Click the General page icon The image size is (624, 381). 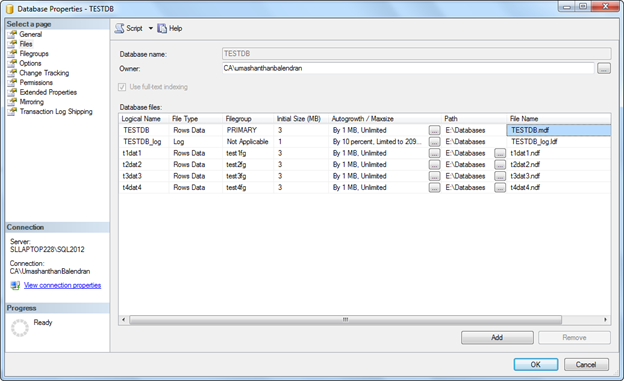point(13,34)
